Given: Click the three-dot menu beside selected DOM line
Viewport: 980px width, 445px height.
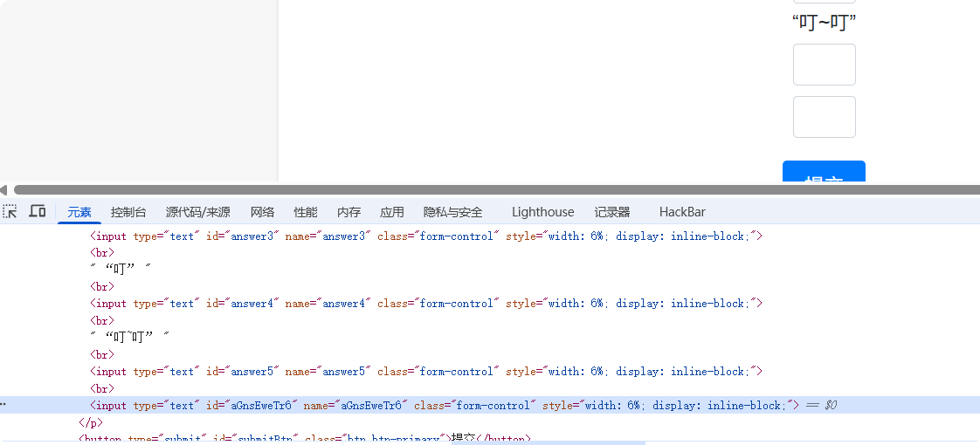Looking at the screenshot, I should (3, 405).
